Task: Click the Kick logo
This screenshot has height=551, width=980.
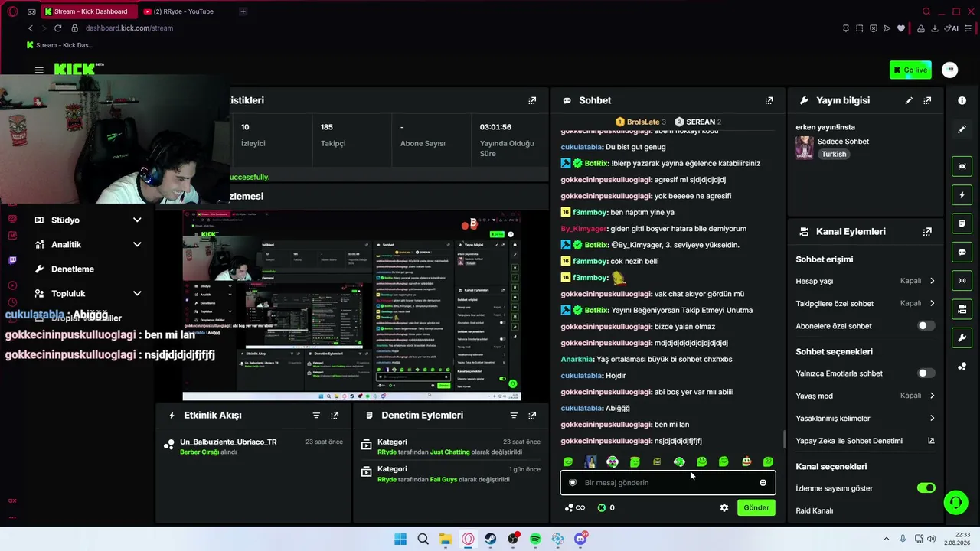Action: [x=79, y=70]
